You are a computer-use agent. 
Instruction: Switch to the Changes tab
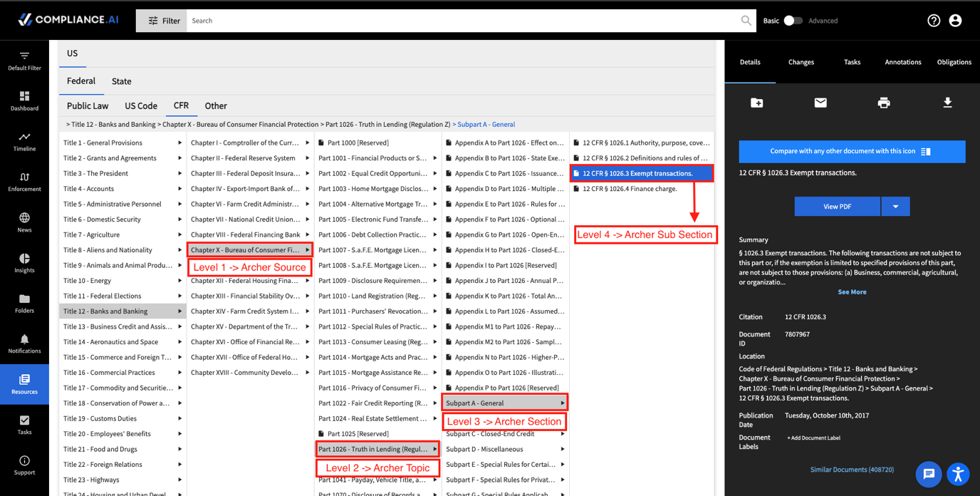[x=801, y=62]
